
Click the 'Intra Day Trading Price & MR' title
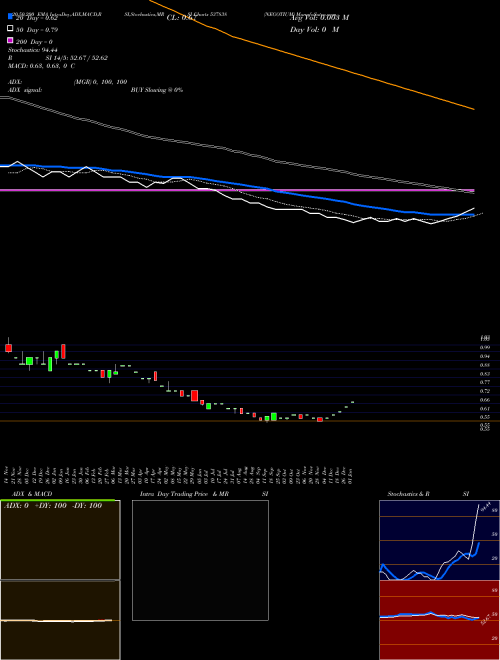184,494
